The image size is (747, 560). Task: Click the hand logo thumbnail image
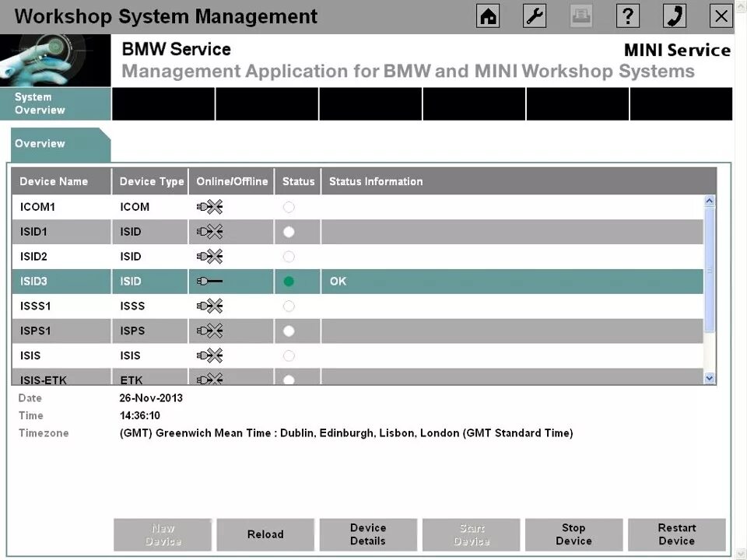[55, 61]
